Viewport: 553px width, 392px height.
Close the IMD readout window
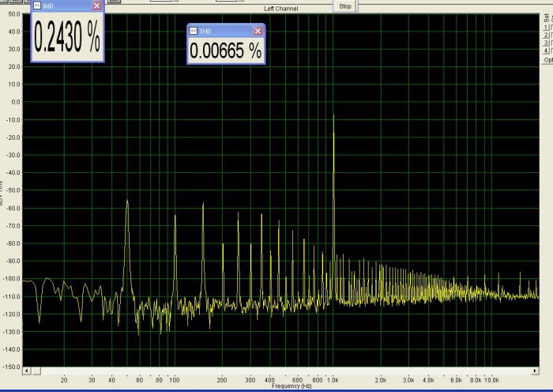tap(96, 6)
